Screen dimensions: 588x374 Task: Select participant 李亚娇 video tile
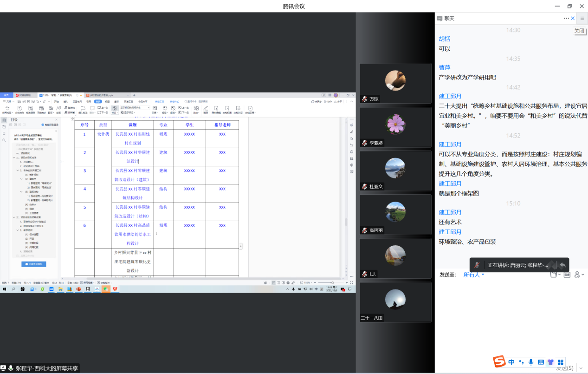click(x=395, y=127)
